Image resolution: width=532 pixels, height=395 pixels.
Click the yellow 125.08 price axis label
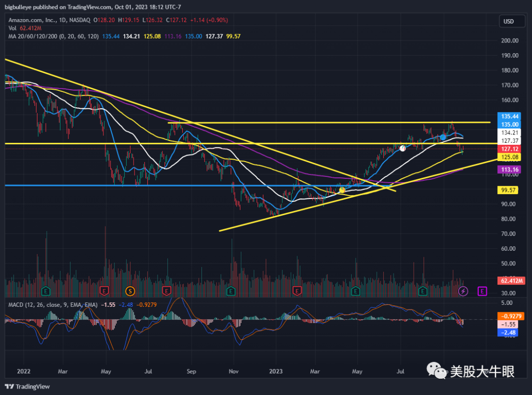pyautogui.click(x=509, y=157)
